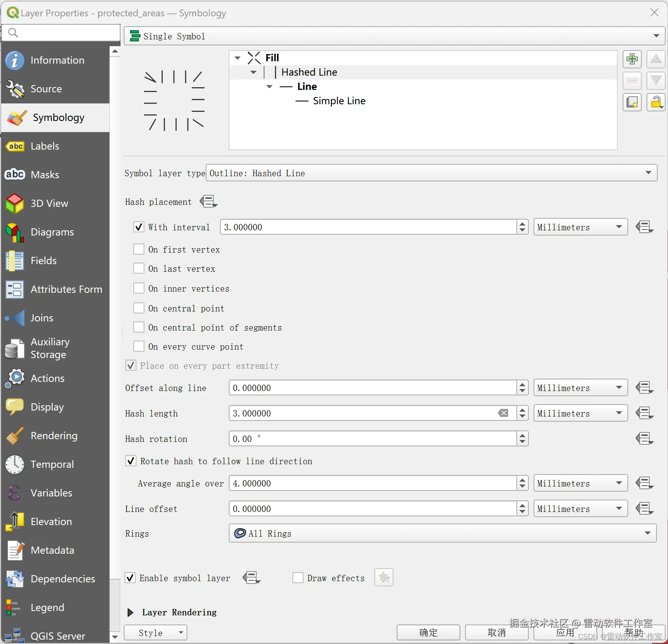Toggle the With interval checkbox
668x644 pixels.
[x=139, y=227]
